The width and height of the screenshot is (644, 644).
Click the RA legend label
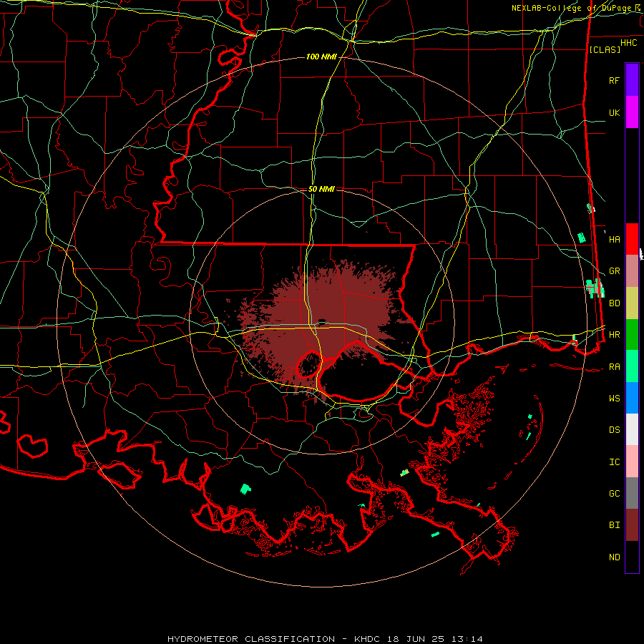coord(614,367)
